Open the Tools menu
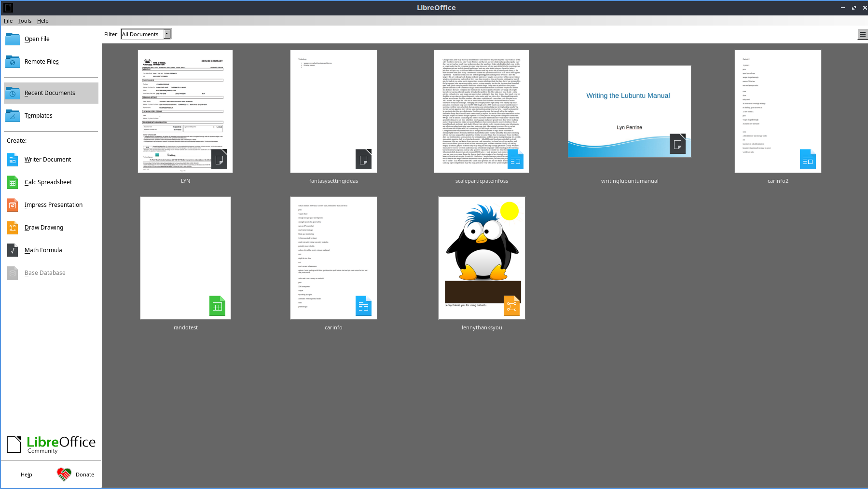868x489 pixels. [25, 21]
